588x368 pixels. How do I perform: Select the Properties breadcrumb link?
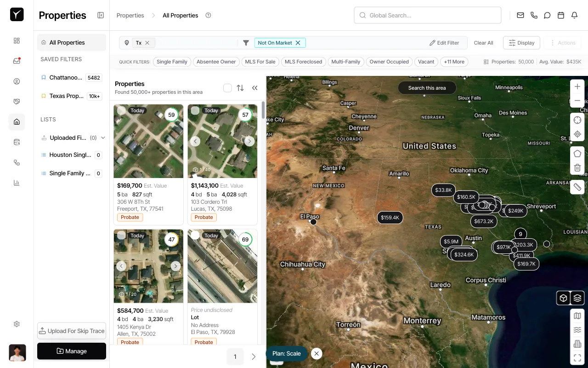pos(130,15)
